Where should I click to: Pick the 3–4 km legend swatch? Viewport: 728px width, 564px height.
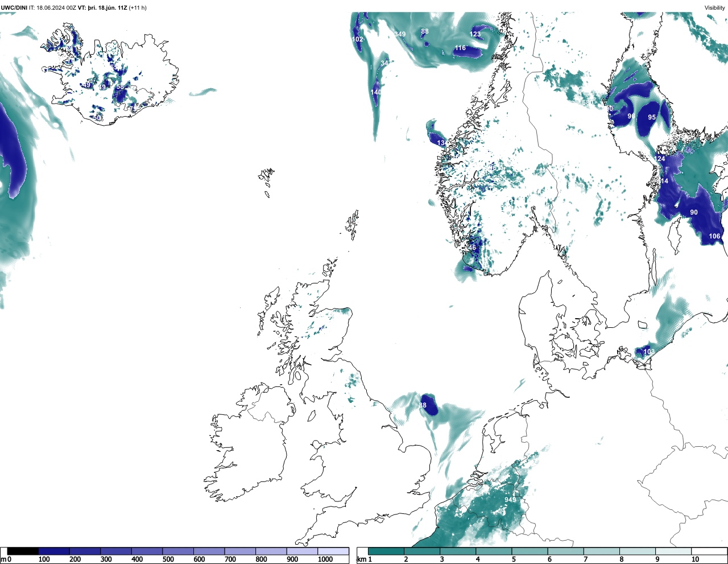pos(458,551)
